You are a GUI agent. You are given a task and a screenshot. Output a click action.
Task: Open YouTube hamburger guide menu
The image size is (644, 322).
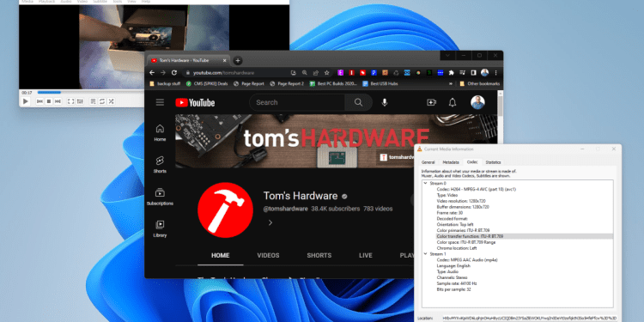(x=160, y=102)
